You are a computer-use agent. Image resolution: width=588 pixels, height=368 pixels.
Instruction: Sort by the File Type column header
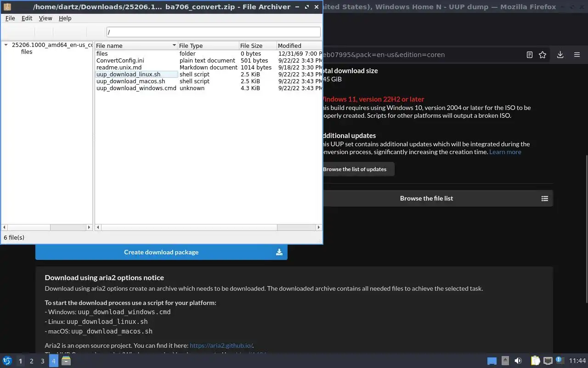click(x=208, y=46)
